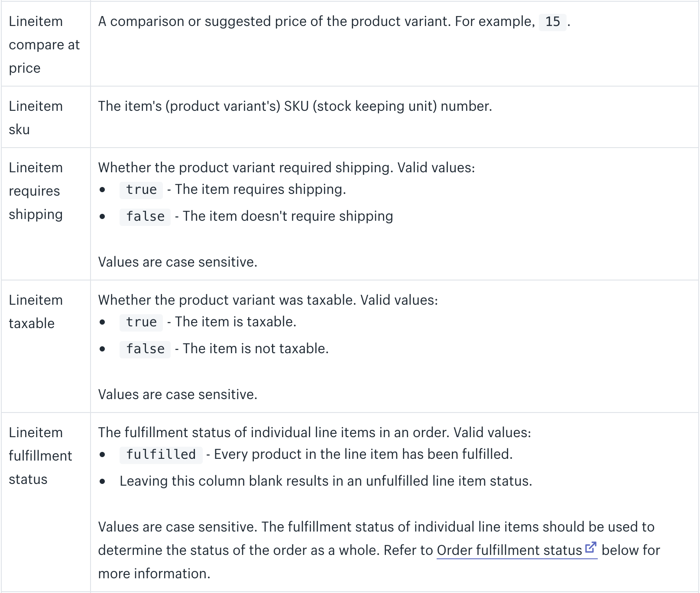Select the 'Lineitem fulfillment status' cell
The height and width of the screenshot is (593, 700).
45,503
